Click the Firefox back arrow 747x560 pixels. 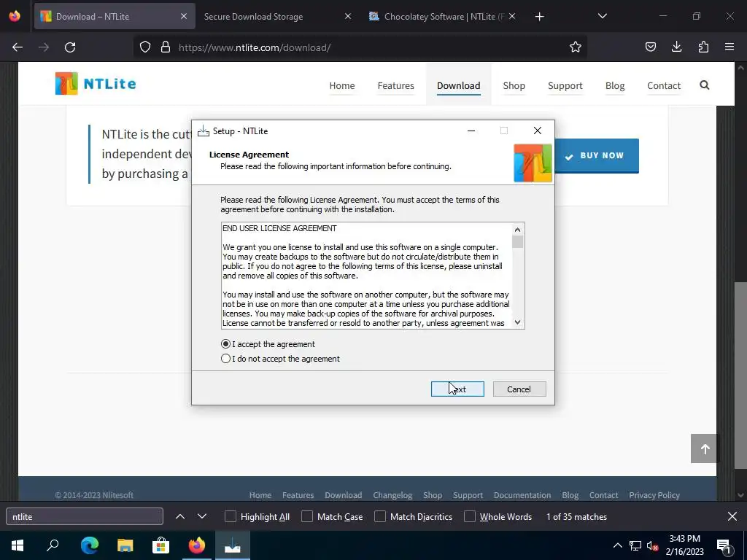point(18,47)
